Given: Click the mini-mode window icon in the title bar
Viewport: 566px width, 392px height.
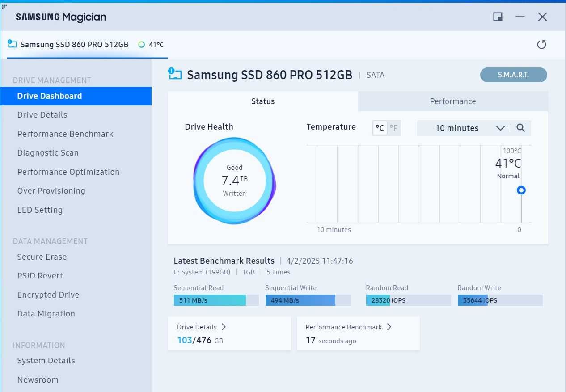Looking at the screenshot, I should point(498,17).
